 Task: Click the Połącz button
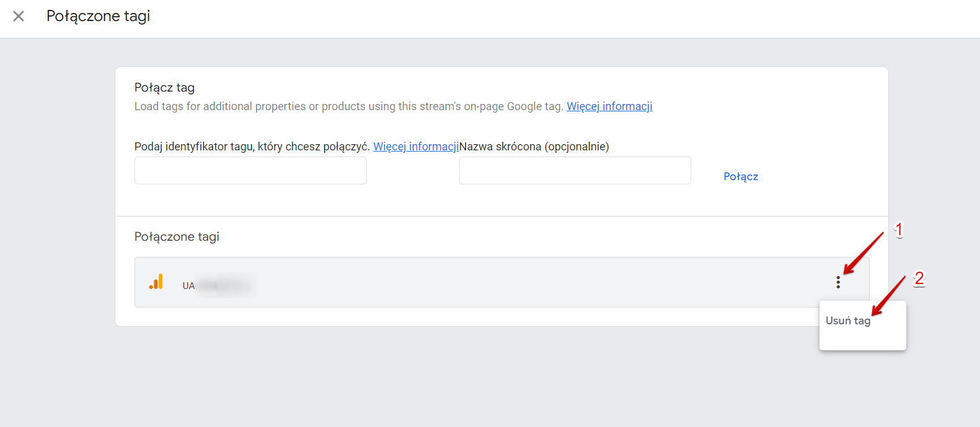tap(740, 176)
